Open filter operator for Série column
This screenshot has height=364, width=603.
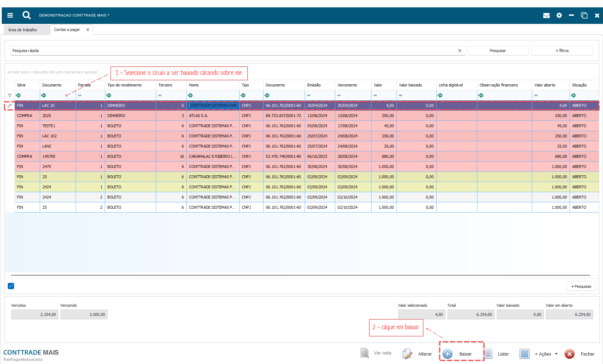pos(19,96)
